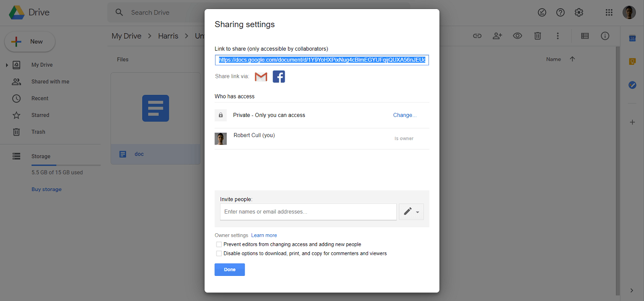Click the get shareable link icon

point(477,36)
